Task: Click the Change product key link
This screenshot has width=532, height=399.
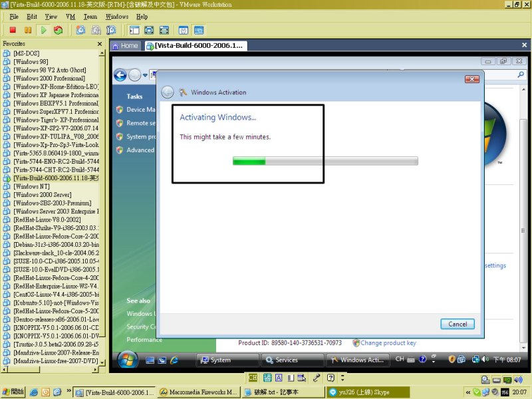Action: (x=388, y=343)
